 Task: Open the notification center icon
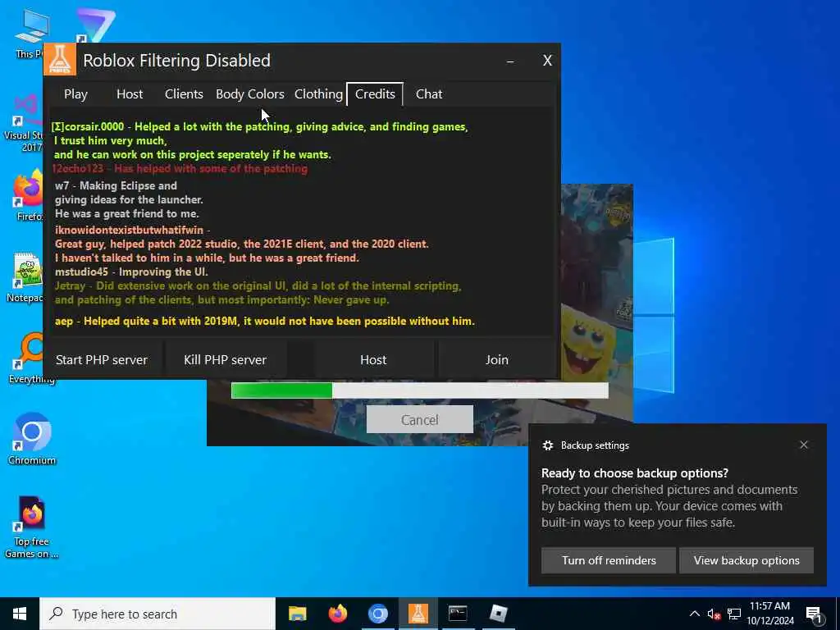815,614
